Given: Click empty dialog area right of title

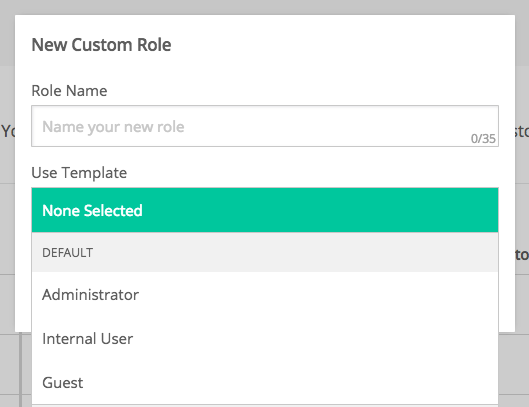Looking at the screenshot, I should point(337,45).
